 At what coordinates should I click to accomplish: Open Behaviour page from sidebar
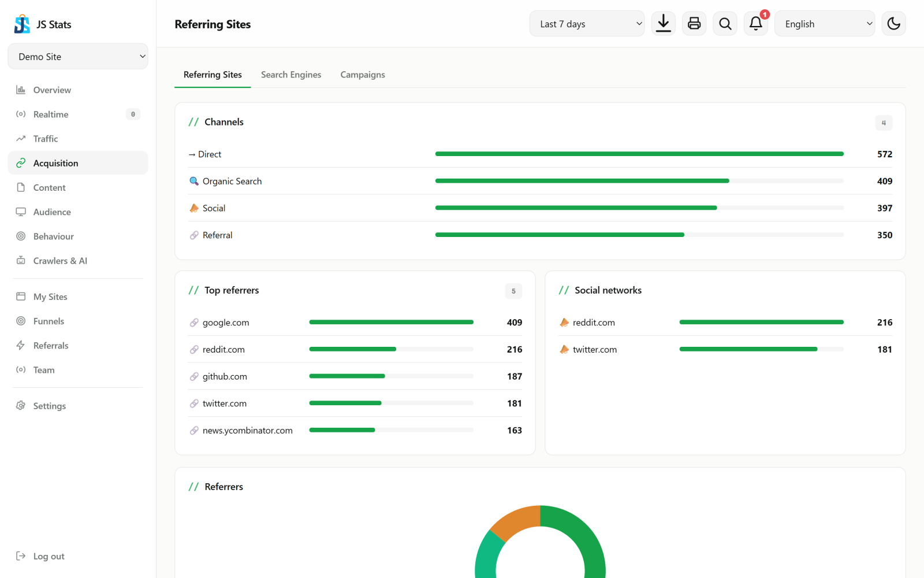78,236
